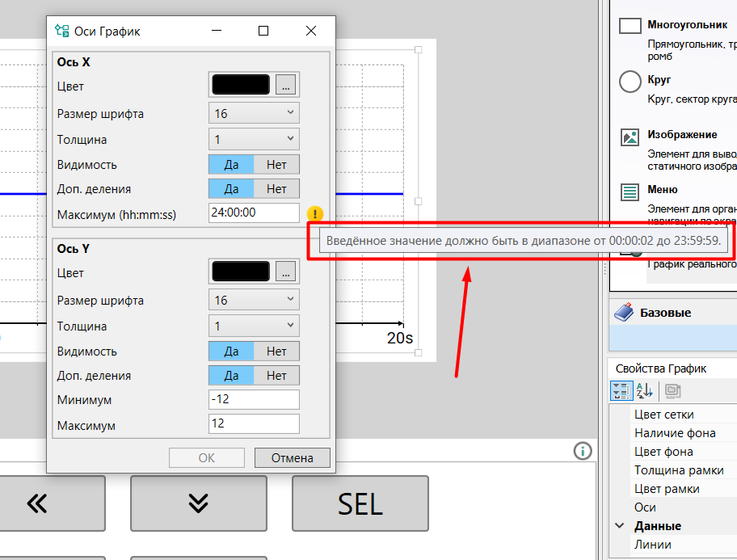Set Ось X Видимость to Нет
Screen dimensions: 737x560
[276, 165]
